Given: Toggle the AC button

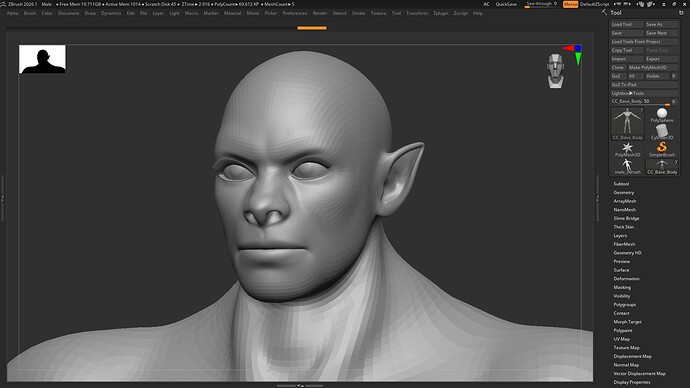Looking at the screenshot, I should tap(486, 4).
